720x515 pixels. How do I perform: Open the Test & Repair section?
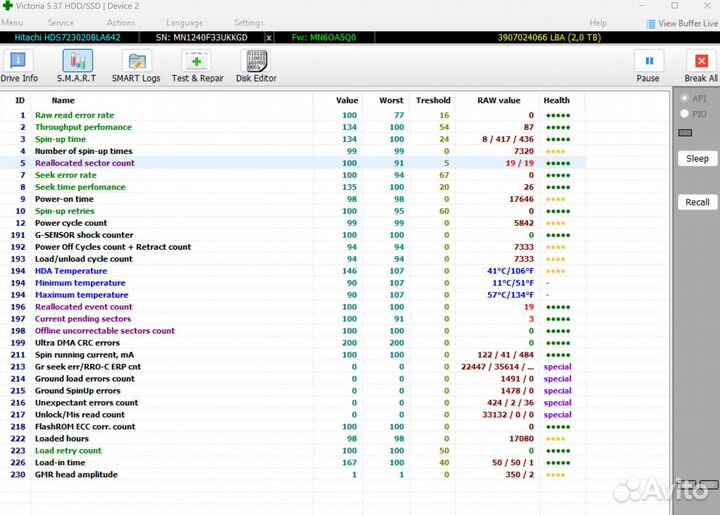click(x=197, y=66)
